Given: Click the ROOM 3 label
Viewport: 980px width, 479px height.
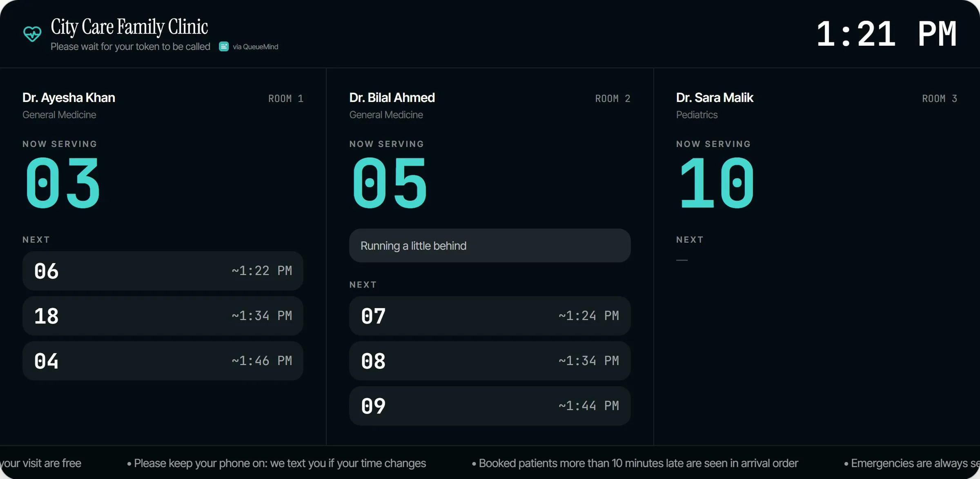Looking at the screenshot, I should 939,99.
